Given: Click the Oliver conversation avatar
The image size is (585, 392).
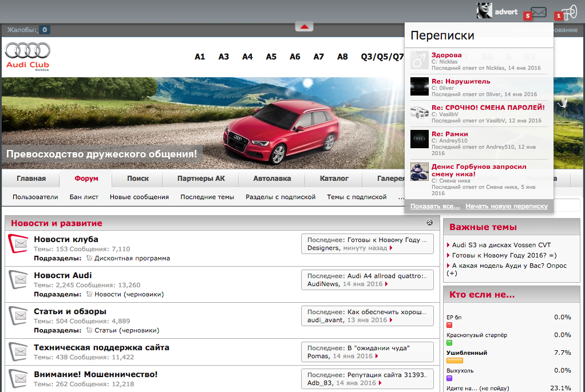Looking at the screenshot, I should (420, 86).
